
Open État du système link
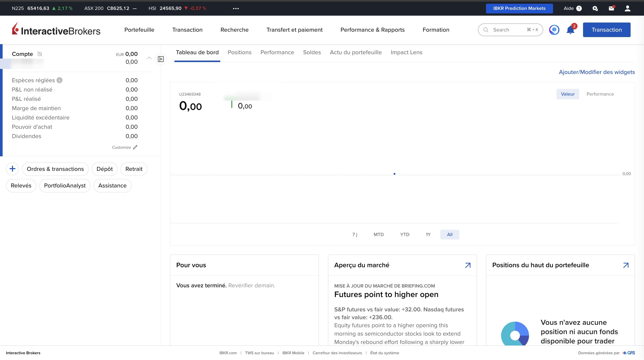tap(385, 353)
